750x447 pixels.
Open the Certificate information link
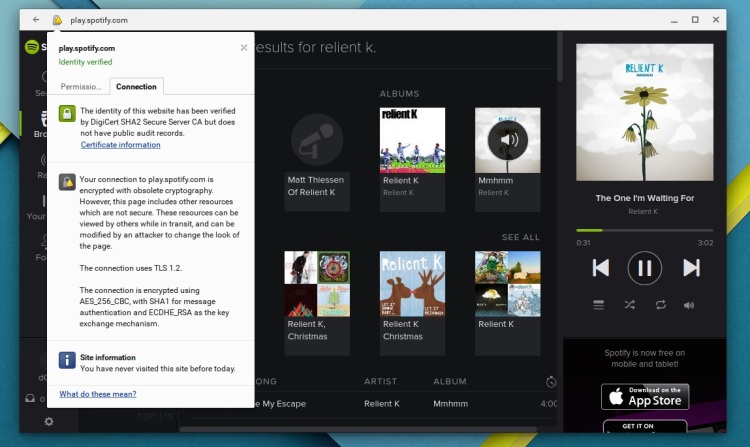click(121, 145)
